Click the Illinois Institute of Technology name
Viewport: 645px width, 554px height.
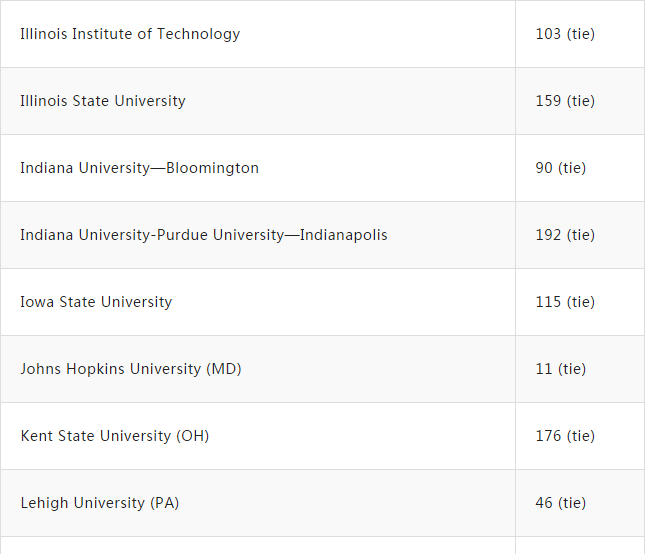tap(130, 34)
